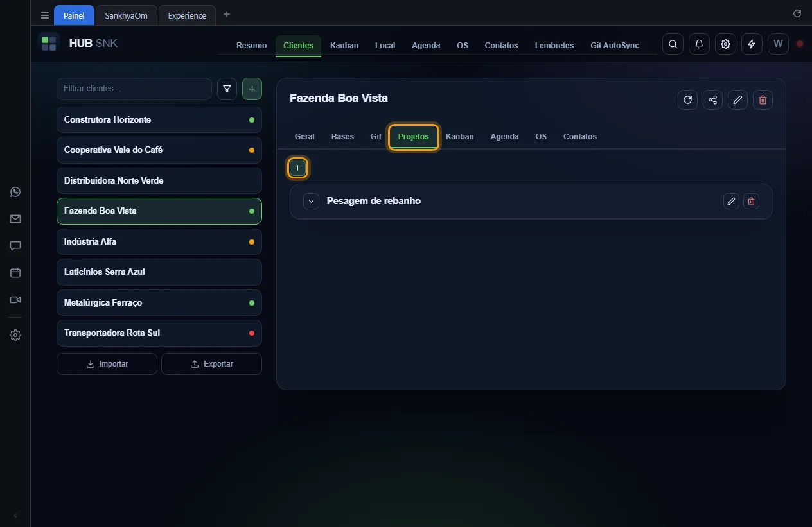Open the chat message sidebar icon

tap(15, 246)
